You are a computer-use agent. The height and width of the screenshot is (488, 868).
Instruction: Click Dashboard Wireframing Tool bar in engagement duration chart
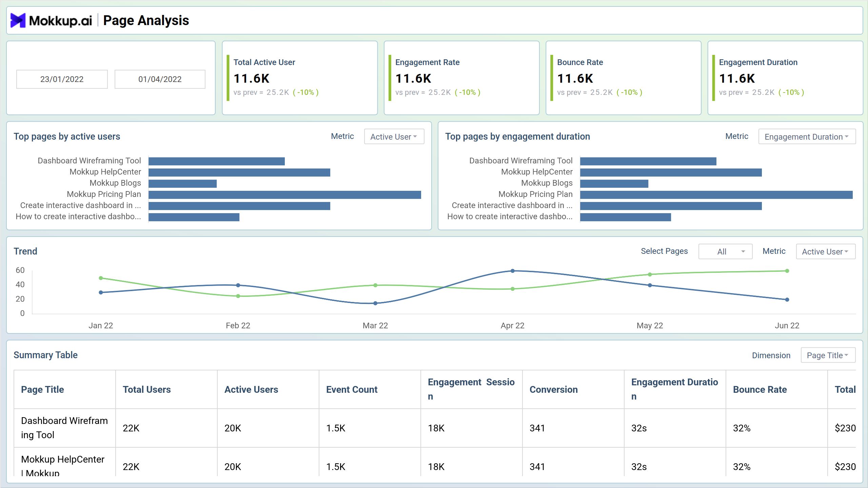tap(648, 161)
